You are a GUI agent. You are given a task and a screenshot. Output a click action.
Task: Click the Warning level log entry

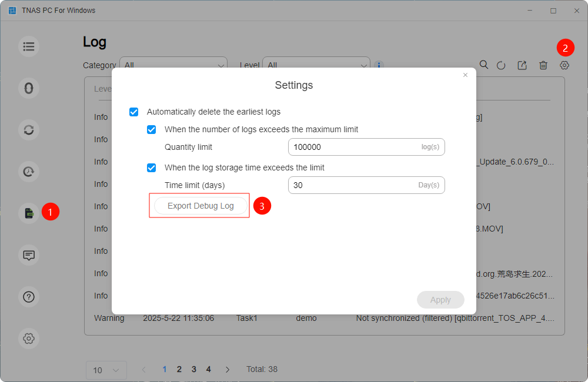click(x=109, y=319)
